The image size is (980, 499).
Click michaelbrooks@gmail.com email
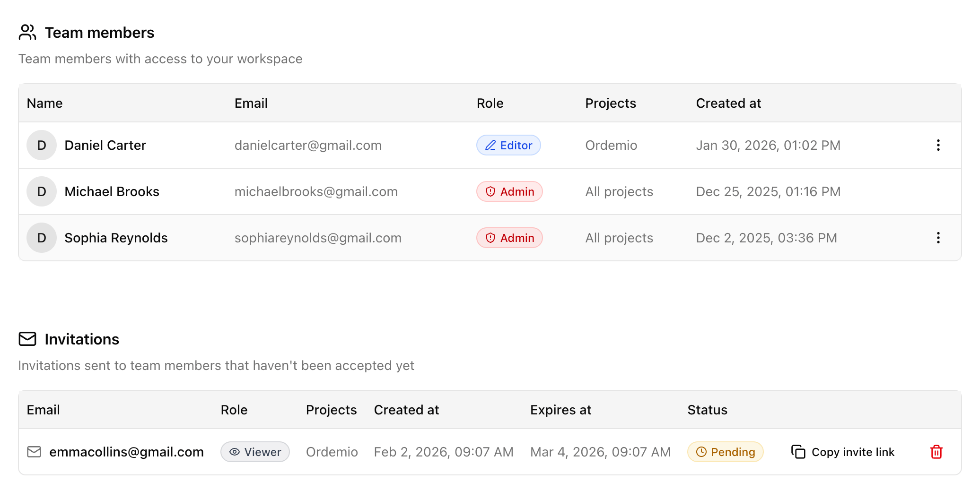tap(316, 191)
